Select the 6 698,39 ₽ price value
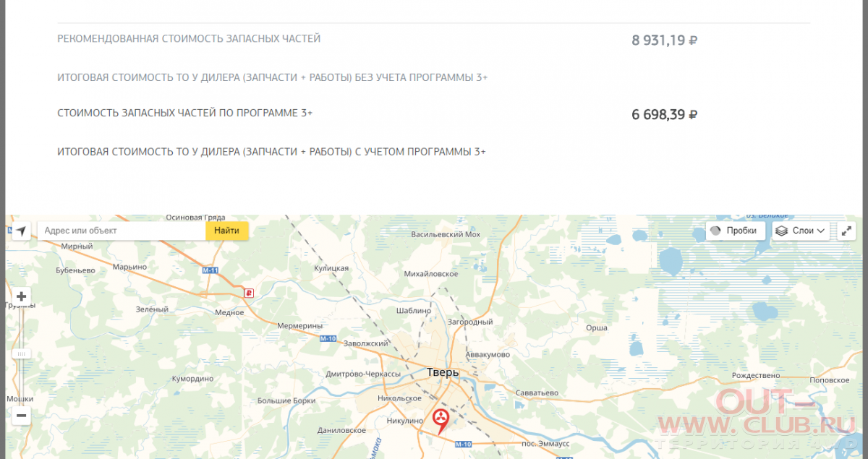This screenshot has height=459, width=868. coord(665,114)
